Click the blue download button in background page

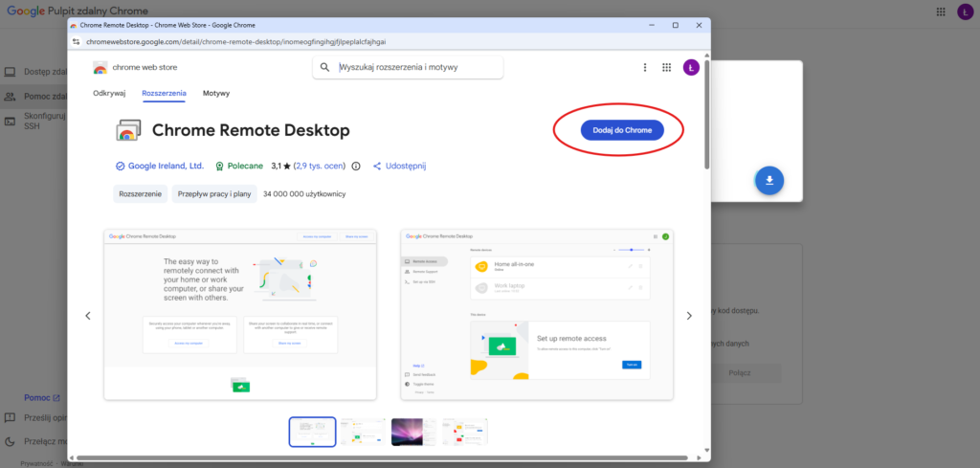click(769, 181)
